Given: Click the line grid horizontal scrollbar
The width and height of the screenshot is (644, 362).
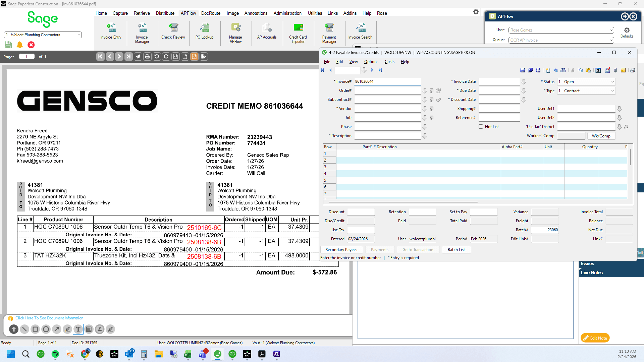Looking at the screenshot, I should tap(403, 202).
